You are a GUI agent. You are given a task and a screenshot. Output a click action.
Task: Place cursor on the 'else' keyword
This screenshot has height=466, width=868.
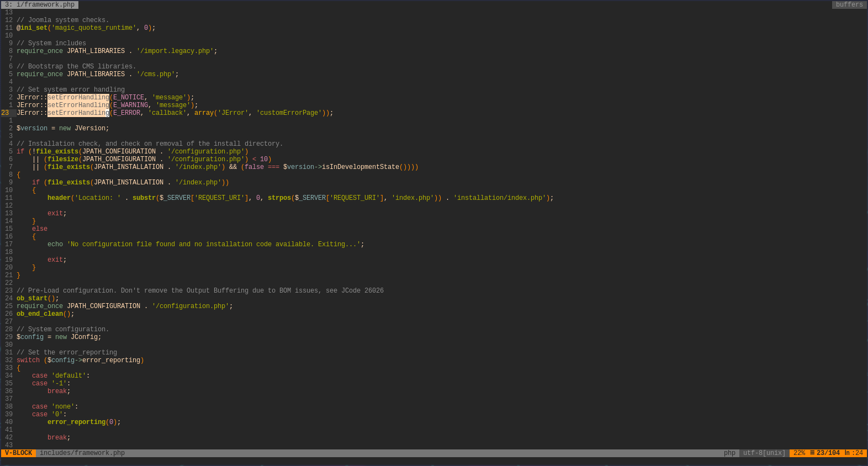point(40,229)
